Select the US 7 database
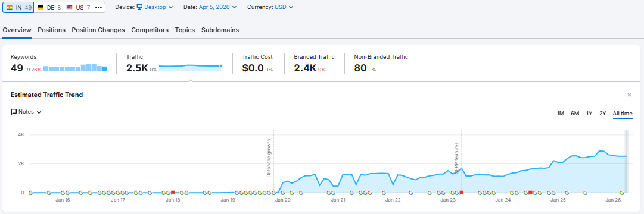This screenshot has width=644, height=214. [77, 7]
